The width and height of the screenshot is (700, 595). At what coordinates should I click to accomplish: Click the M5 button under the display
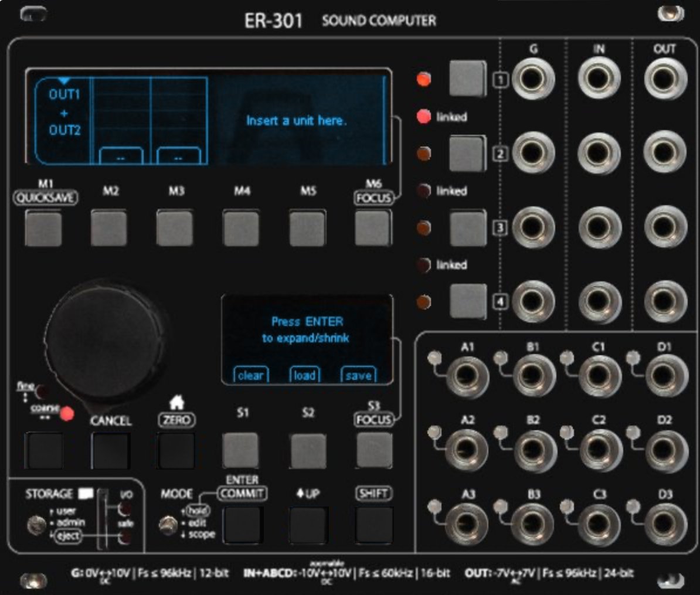[x=307, y=229]
